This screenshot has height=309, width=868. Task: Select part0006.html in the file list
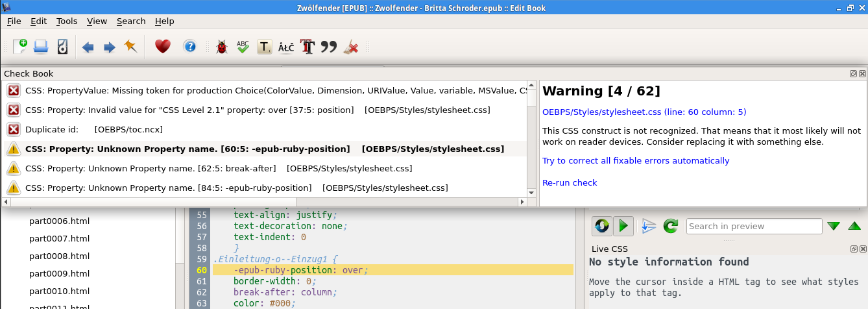59,221
